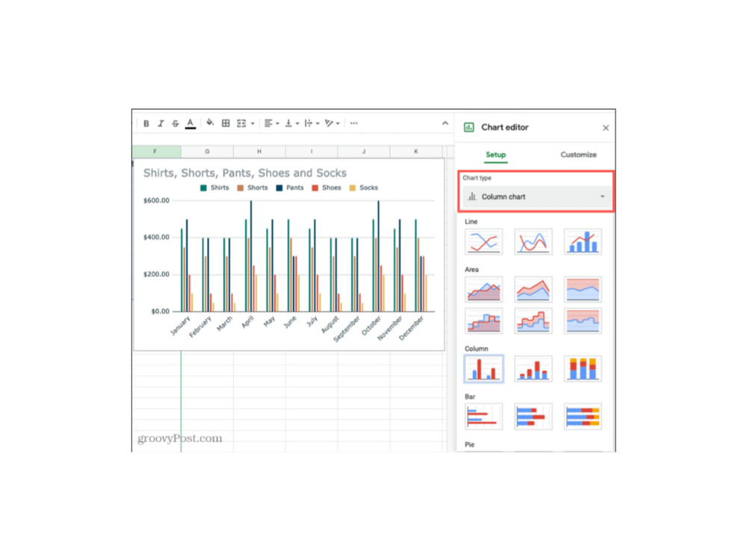Select the Merge cells icon
The height and width of the screenshot is (560, 747).
(x=242, y=122)
